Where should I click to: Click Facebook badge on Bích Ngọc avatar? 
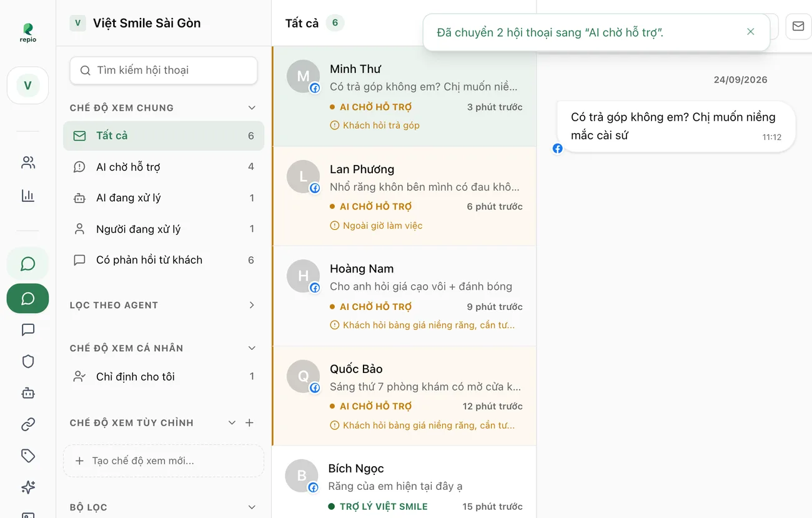pyautogui.click(x=314, y=487)
